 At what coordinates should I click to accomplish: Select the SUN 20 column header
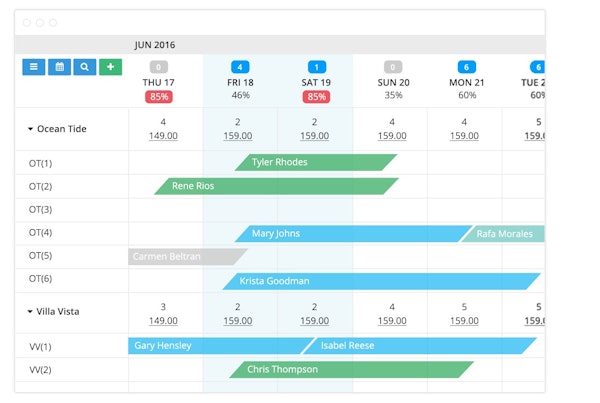coord(393,82)
